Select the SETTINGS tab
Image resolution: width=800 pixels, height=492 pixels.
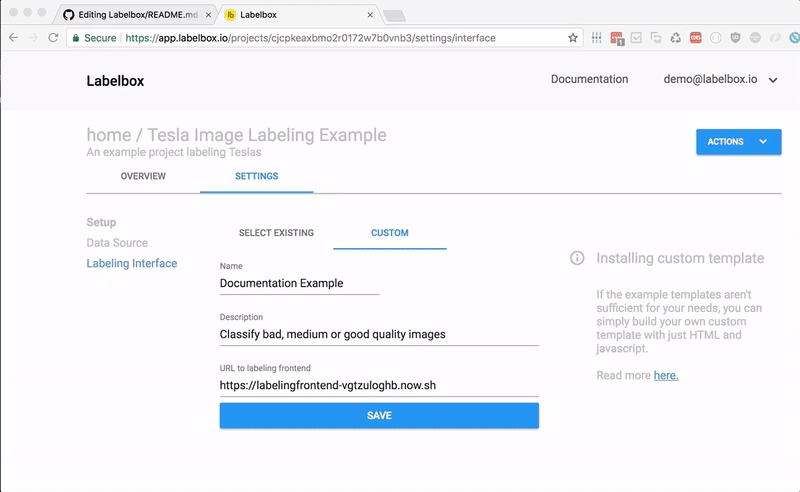(257, 176)
